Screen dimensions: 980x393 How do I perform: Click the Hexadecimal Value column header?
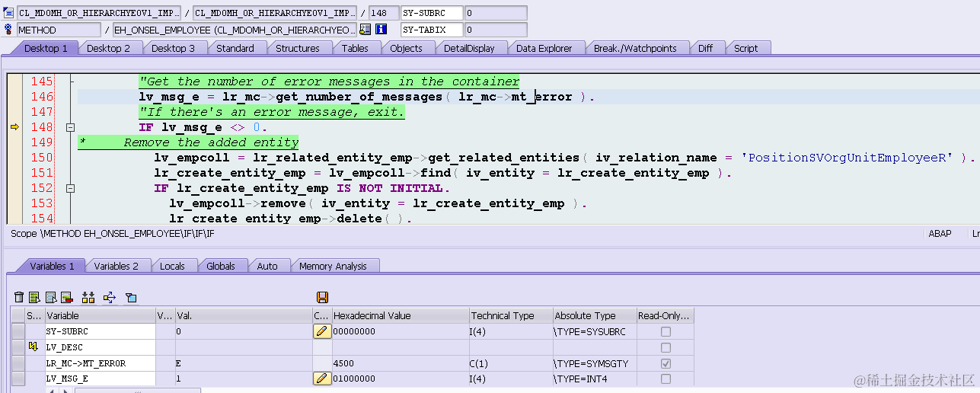(x=401, y=315)
